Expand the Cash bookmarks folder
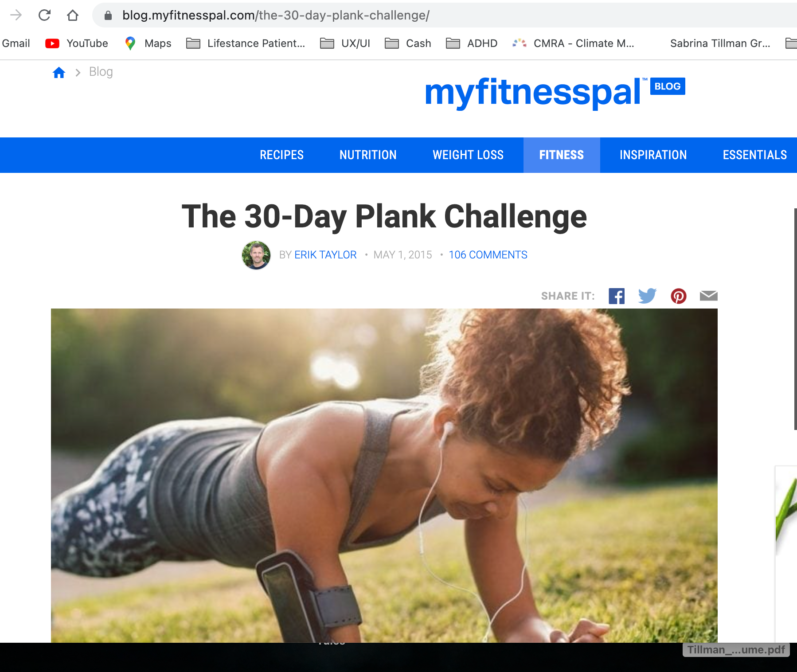This screenshot has height=672, width=797. [x=408, y=43]
